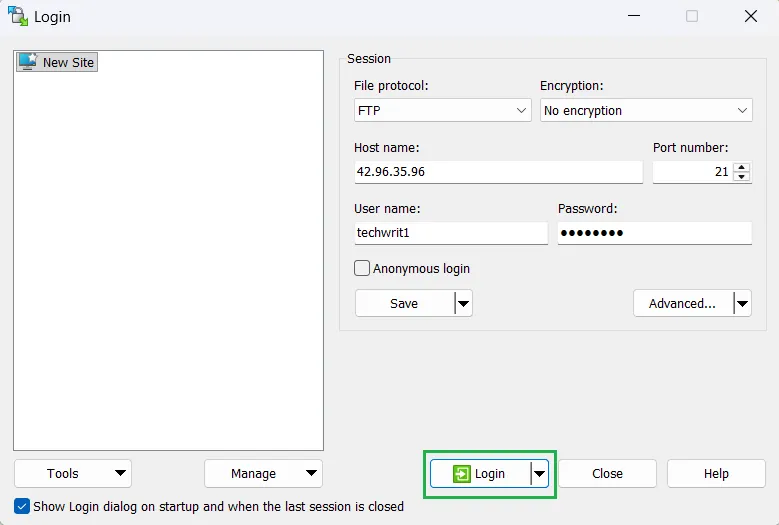Image resolution: width=779 pixels, height=525 pixels.
Task: Expand the Advanced button dropdown arrow
Action: (x=742, y=303)
